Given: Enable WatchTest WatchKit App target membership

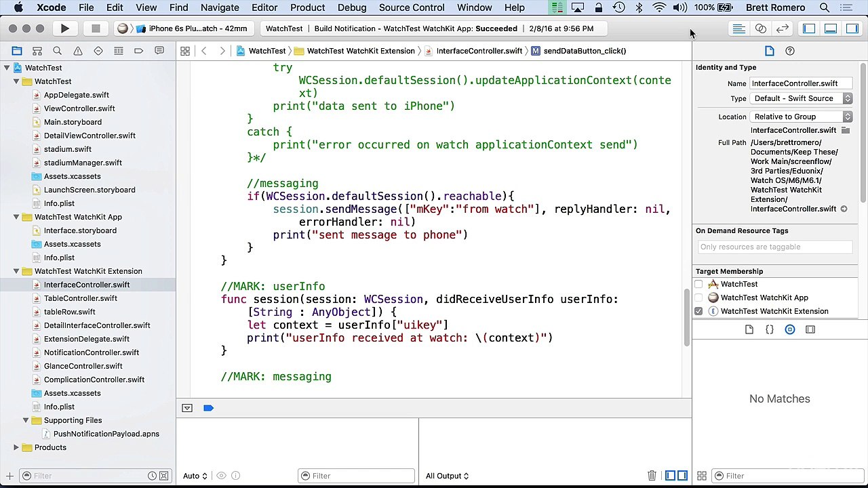Looking at the screenshot, I should point(698,298).
